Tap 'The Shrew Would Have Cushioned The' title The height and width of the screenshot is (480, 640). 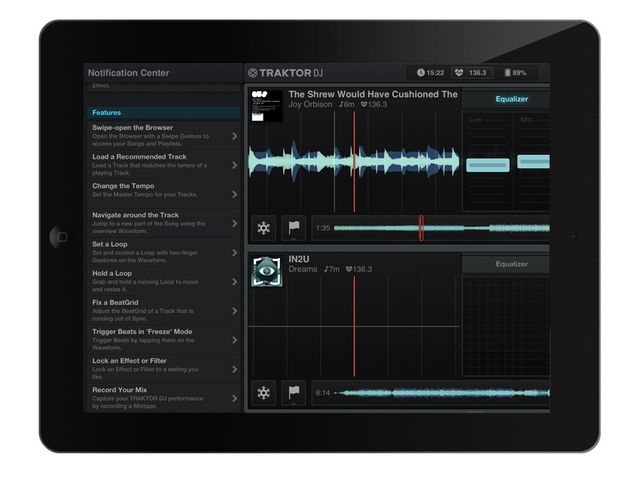pos(373,94)
